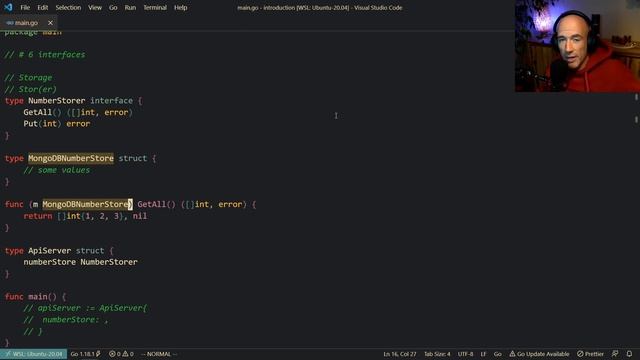640x360 pixels.
Task: Change Tab Size: 4 indentation setting
Action: point(437,354)
